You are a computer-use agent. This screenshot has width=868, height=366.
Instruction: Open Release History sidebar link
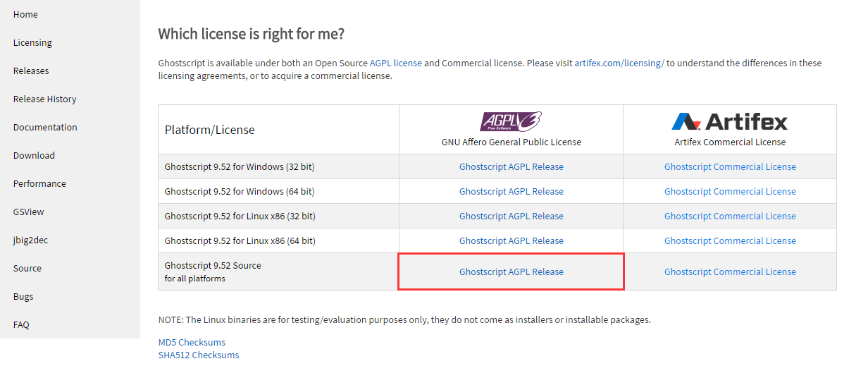pos(45,99)
